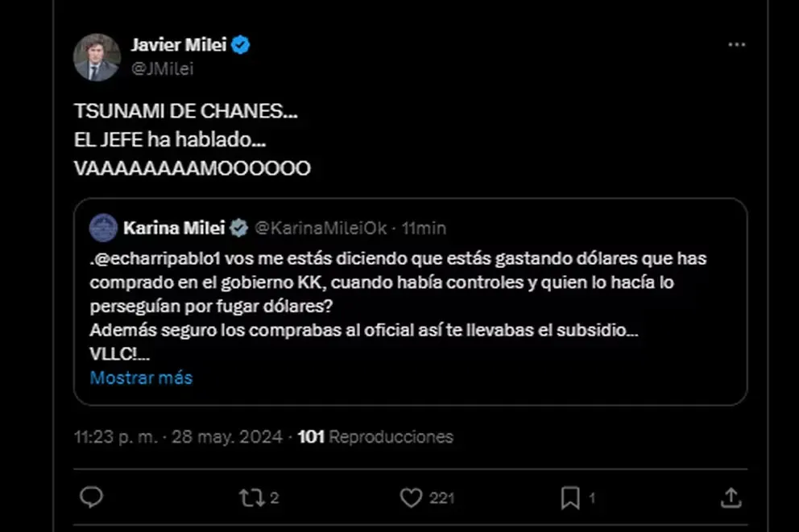Click the share upload icon
Screen dimensions: 799x532
tap(731, 498)
